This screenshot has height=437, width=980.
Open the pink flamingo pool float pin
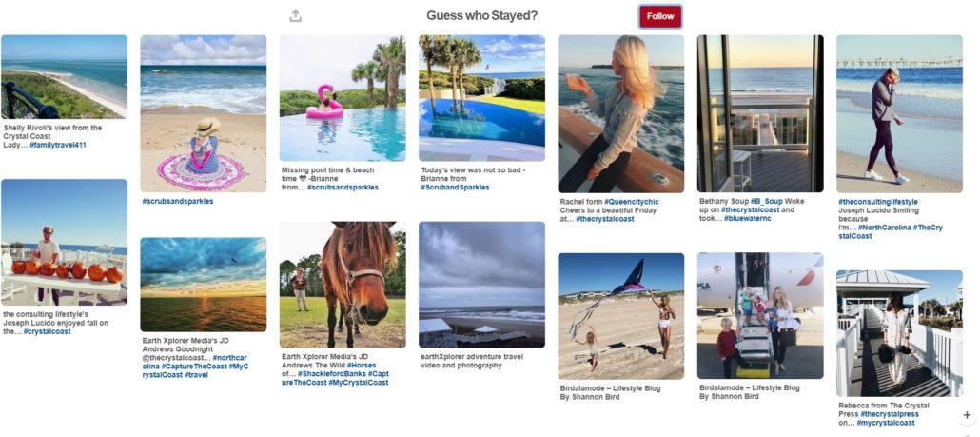(343, 98)
